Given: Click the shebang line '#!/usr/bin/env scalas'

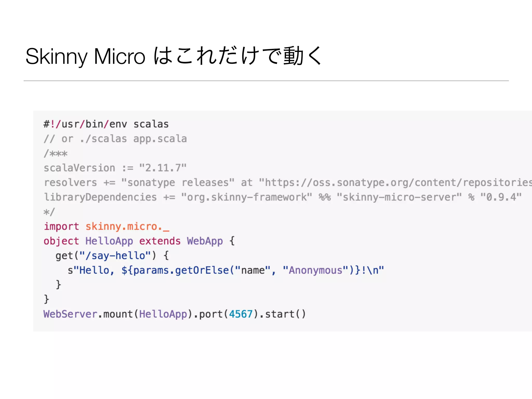Looking at the screenshot, I should pyautogui.click(x=106, y=124).
